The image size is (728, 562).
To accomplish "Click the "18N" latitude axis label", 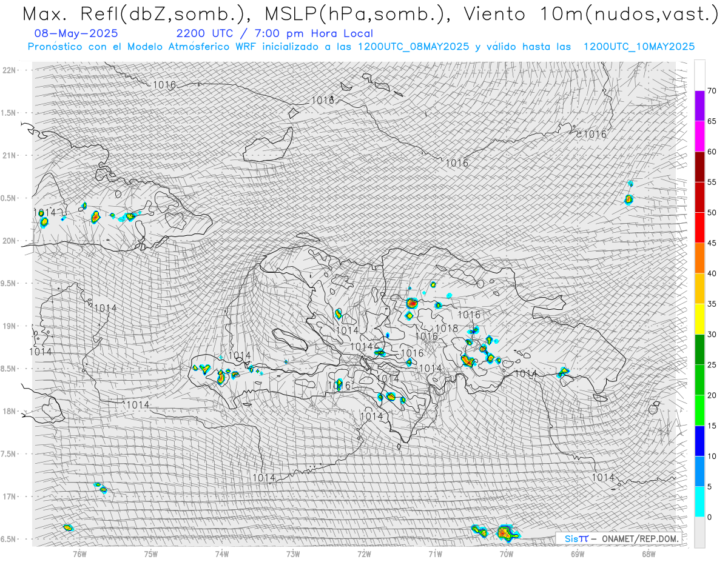I will (8, 412).
